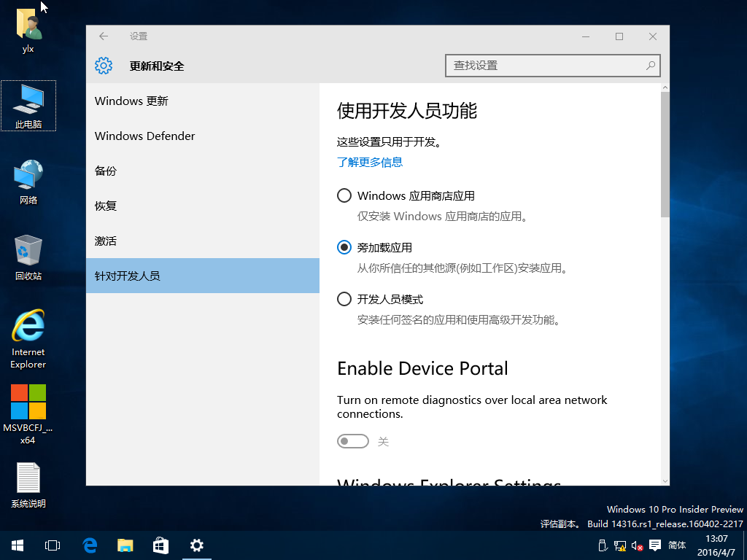Launch the Store app from taskbar
Viewport: 747px width, 560px height.
tap(160, 545)
